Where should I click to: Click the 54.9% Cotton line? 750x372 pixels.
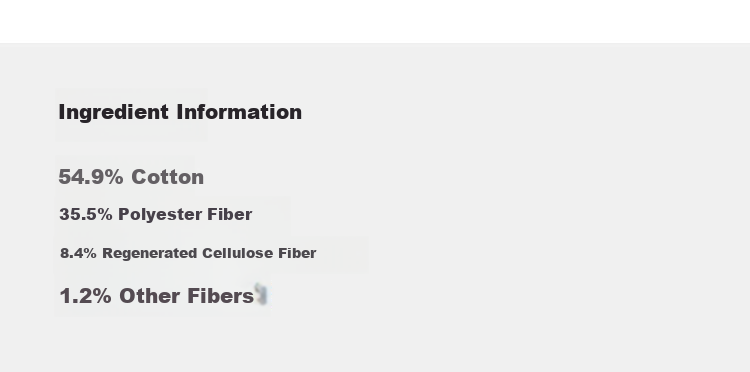(131, 177)
